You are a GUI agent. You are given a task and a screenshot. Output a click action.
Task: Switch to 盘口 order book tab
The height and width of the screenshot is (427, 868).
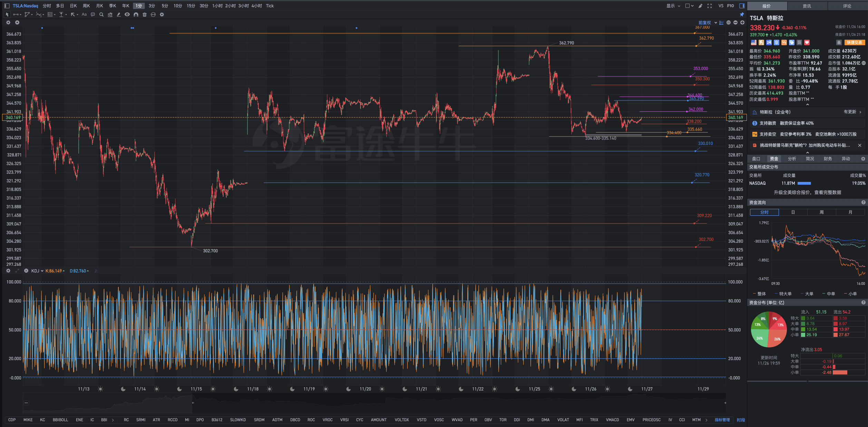point(756,159)
